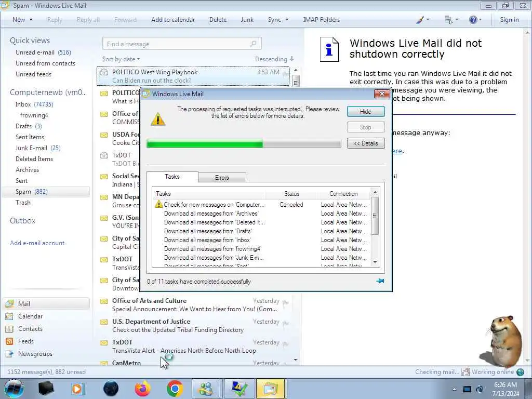Screen dimensions: 532x399
Task: Open the blue Help question mark icon
Action: tap(473, 20)
